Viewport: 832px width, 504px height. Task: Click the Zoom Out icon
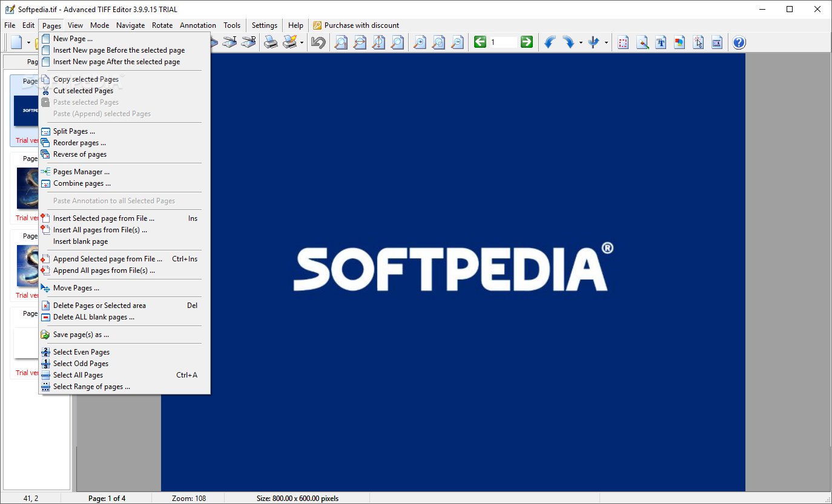pyautogui.click(x=457, y=42)
